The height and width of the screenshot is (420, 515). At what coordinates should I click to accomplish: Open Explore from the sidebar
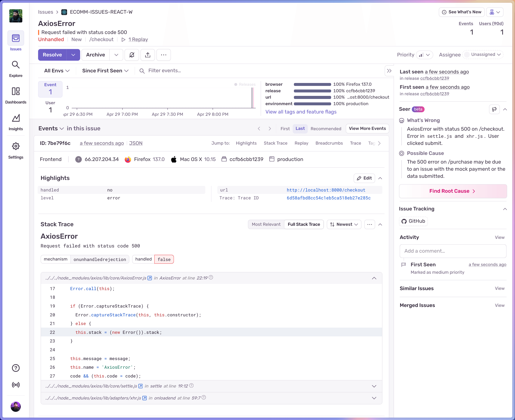[16, 69]
